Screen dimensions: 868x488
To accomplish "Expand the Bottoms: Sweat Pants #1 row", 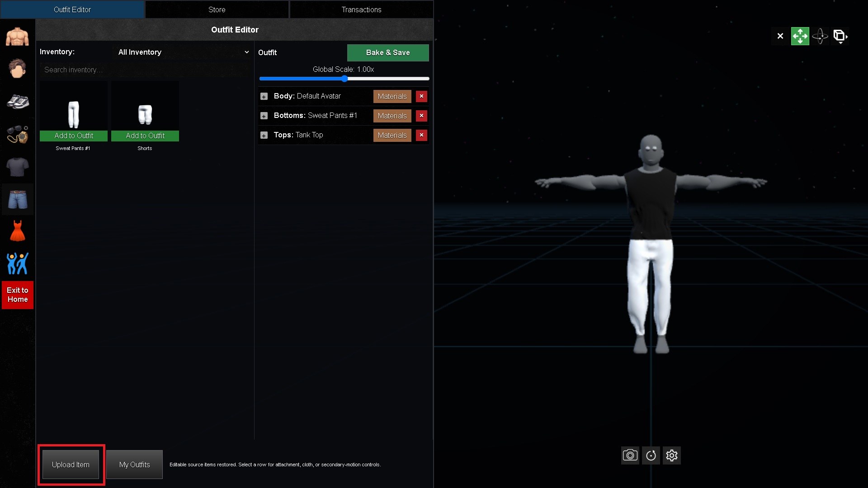I will pyautogui.click(x=264, y=116).
